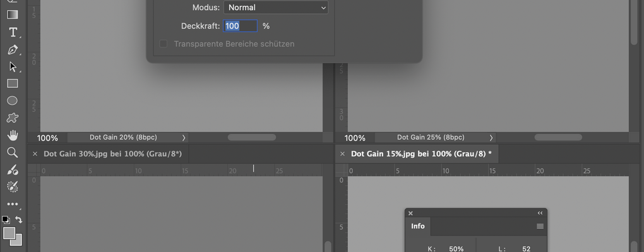The height and width of the screenshot is (252, 644).
Task: Reset to default foreground and background colors
Action: 6,220
